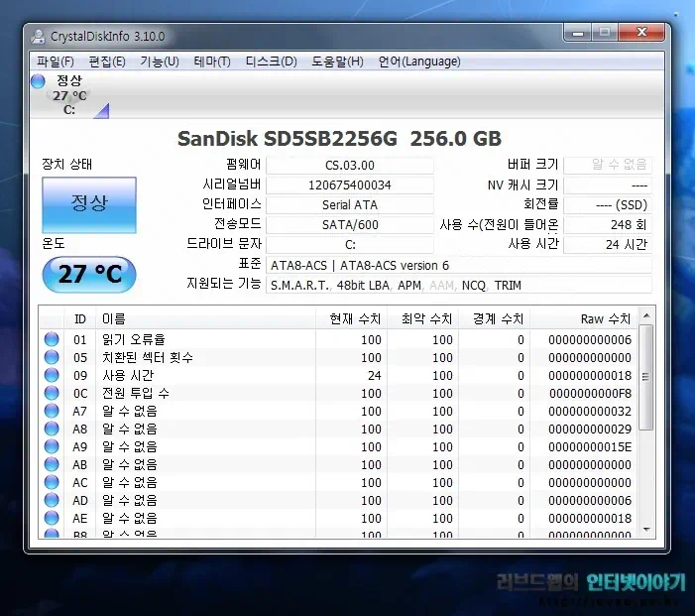
Task: Maximize the CrystalDiskInfo window
Action: pyautogui.click(x=605, y=33)
